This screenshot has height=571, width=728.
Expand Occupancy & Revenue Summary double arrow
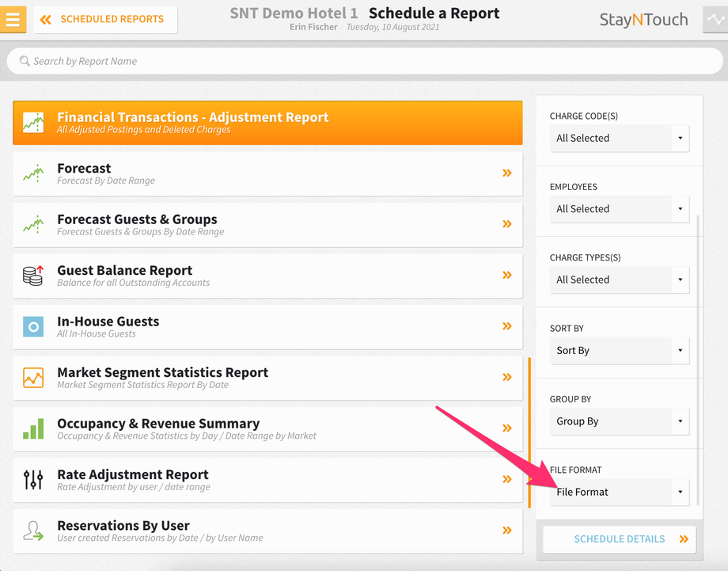pos(507,428)
